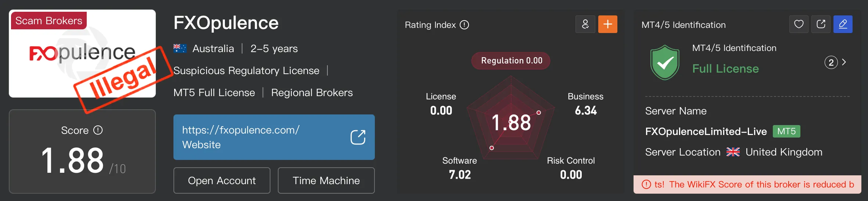
Task: Click the Scam Brokers red tag
Action: (x=49, y=21)
